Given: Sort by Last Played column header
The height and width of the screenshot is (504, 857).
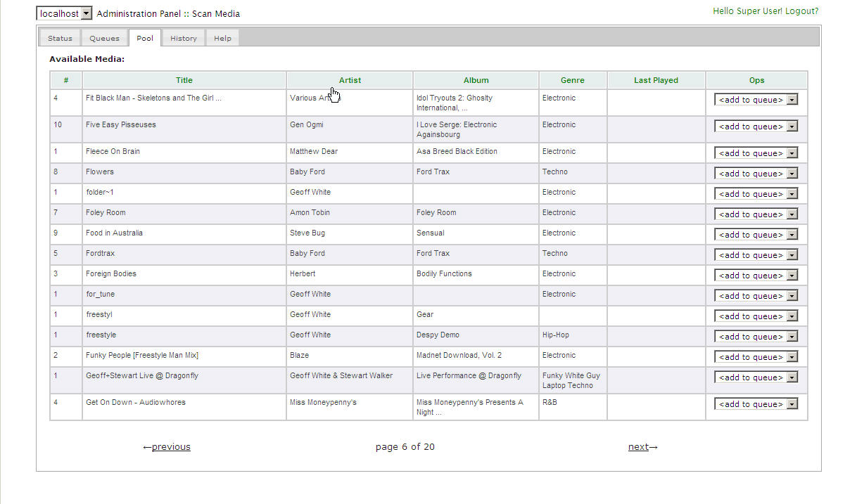Looking at the screenshot, I should pos(656,80).
